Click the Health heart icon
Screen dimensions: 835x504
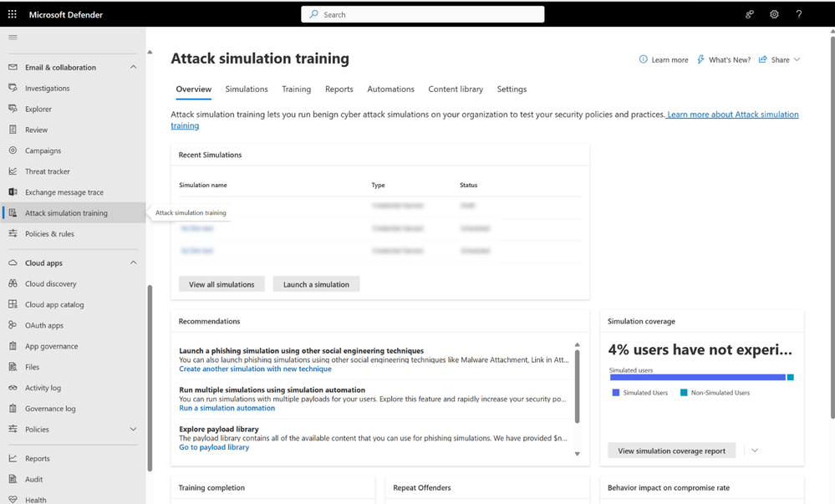pos(13,500)
